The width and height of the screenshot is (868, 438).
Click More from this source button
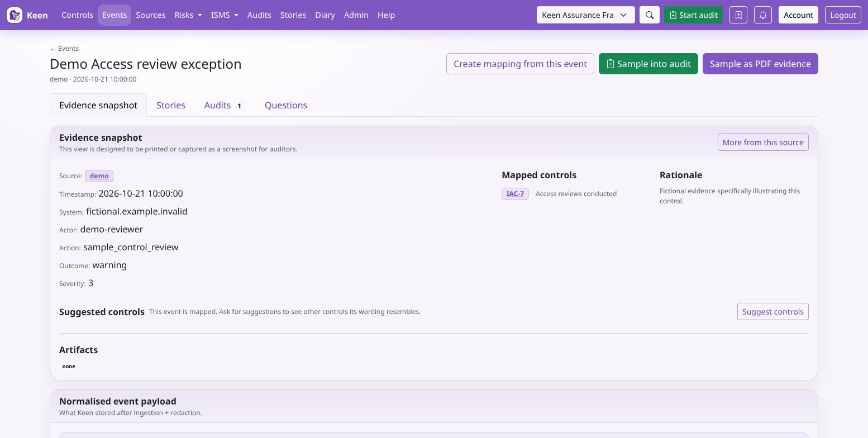click(x=763, y=142)
